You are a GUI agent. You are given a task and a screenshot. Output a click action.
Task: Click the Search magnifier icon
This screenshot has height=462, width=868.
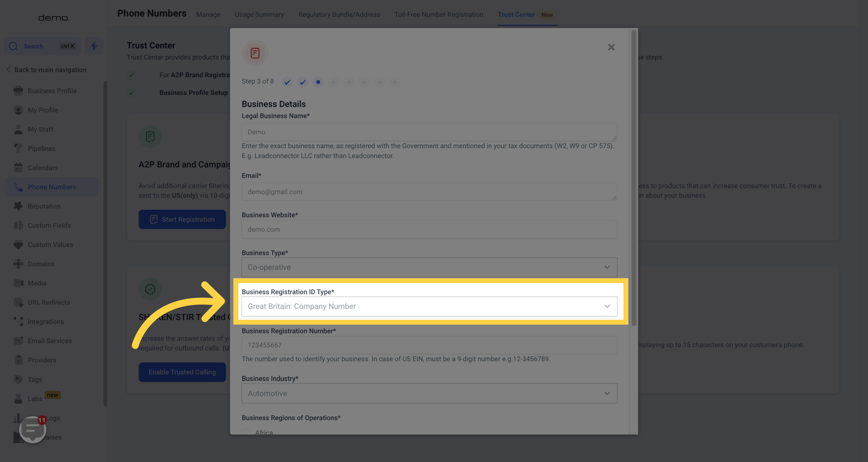(14, 46)
